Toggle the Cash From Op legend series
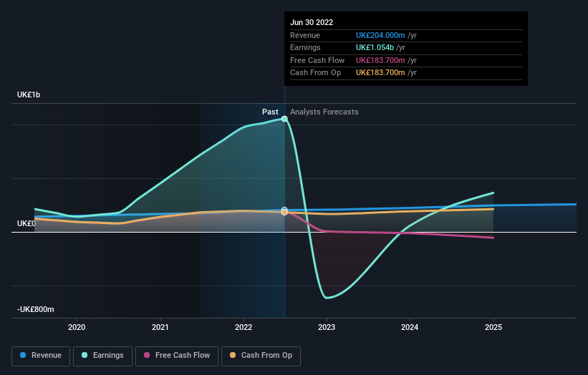Image resolution: width=588 pixels, height=375 pixels. click(x=261, y=356)
